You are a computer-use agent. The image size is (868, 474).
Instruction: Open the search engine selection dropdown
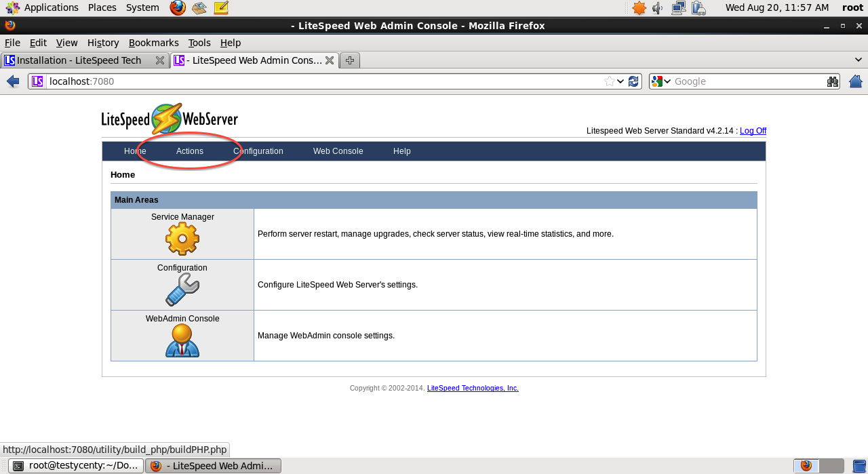click(667, 81)
